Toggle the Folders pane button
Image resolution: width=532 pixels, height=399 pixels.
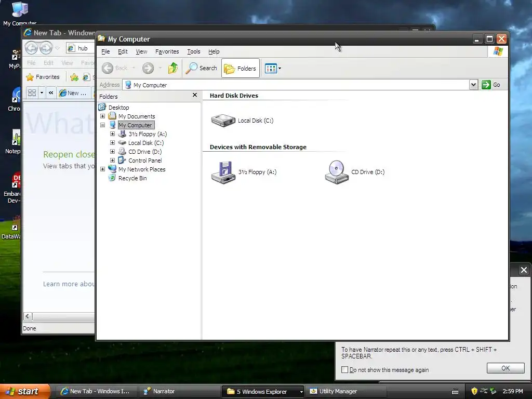[240, 68]
